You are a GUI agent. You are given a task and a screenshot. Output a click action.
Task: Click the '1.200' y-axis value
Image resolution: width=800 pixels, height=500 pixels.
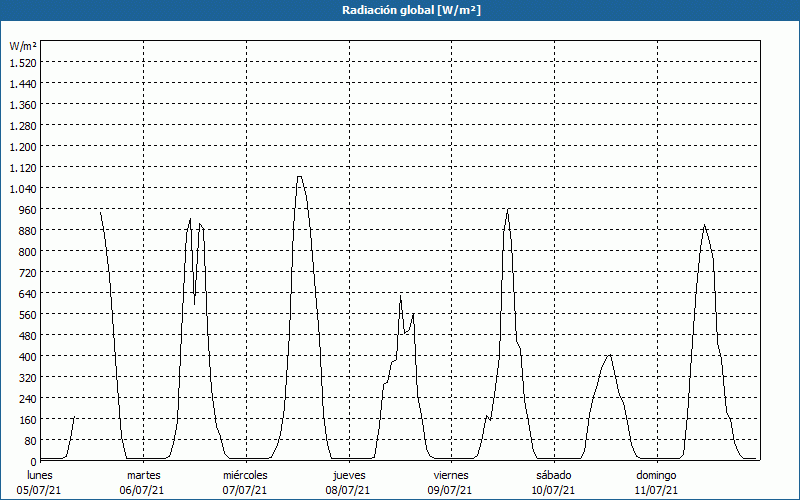(x=23, y=147)
